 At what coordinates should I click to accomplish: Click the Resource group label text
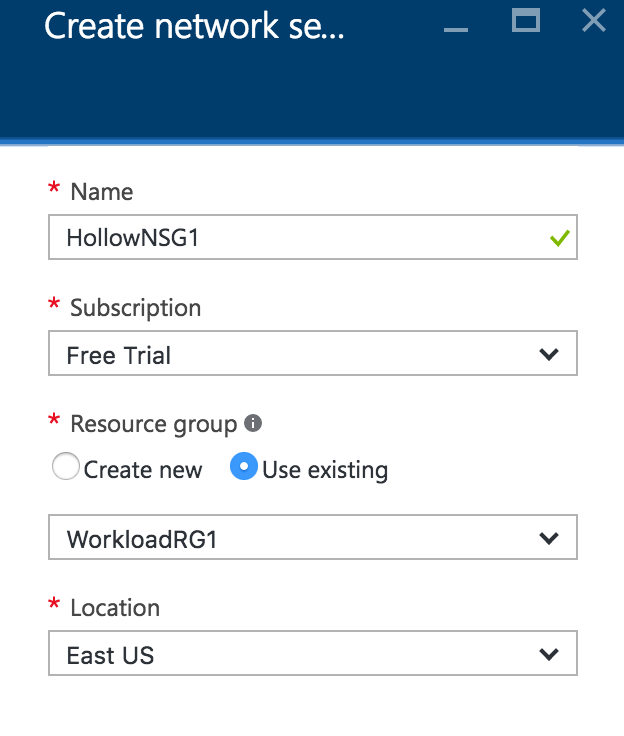(153, 424)
